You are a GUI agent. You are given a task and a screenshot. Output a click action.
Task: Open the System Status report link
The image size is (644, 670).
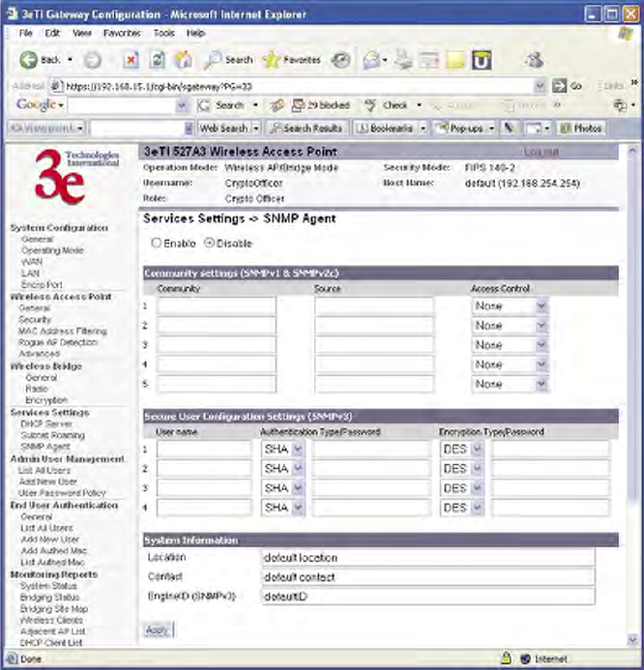point(48,586)
